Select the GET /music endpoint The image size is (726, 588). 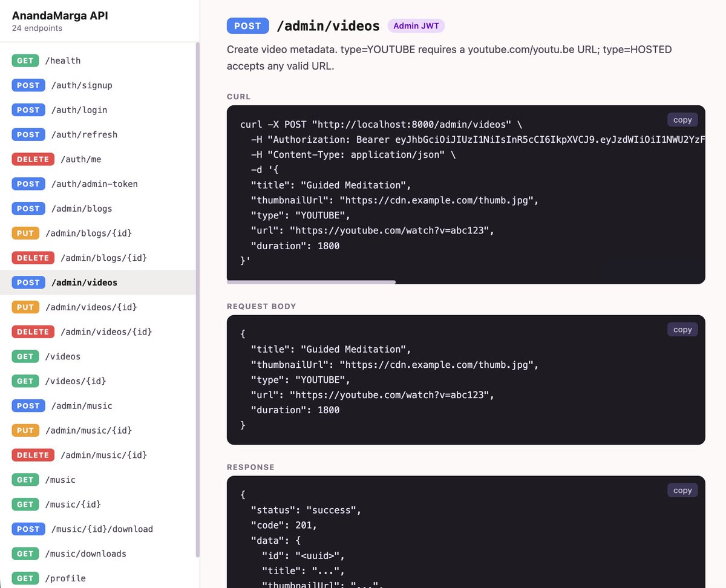click(x=97, y=480)
